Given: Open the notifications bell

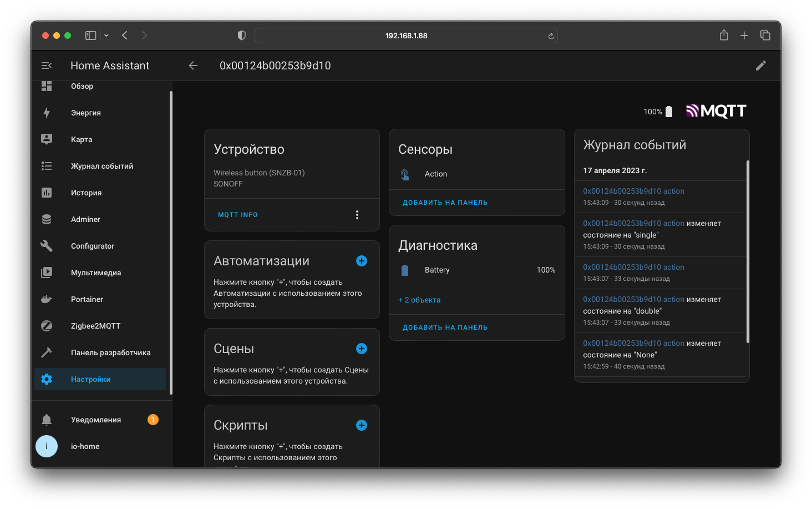Looking at the screenshot, I should point(47,420).
